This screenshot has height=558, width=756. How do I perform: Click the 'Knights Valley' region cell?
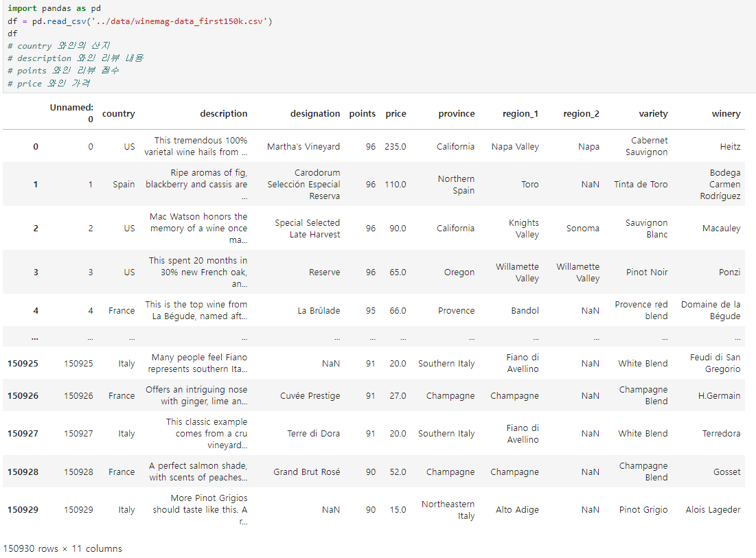click(524, 229)
